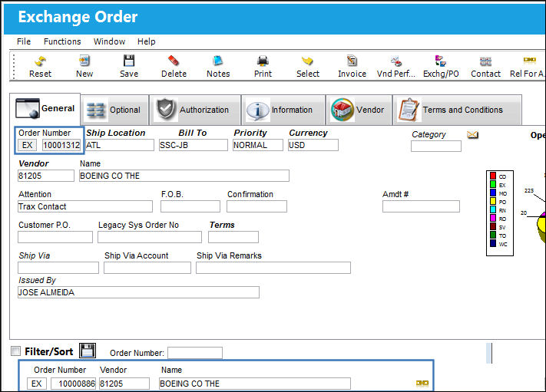Click the Bill To field SSC-JB
The image size is (546, 392).
pyautogui.click(x=194, y=145)
